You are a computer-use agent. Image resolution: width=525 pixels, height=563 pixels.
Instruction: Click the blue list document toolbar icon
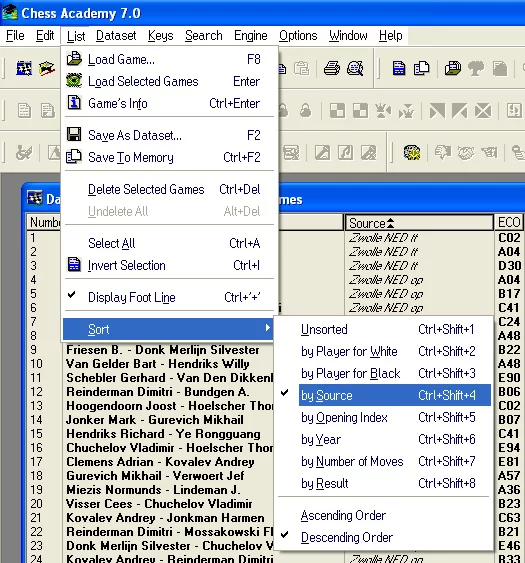coord(399,68)
